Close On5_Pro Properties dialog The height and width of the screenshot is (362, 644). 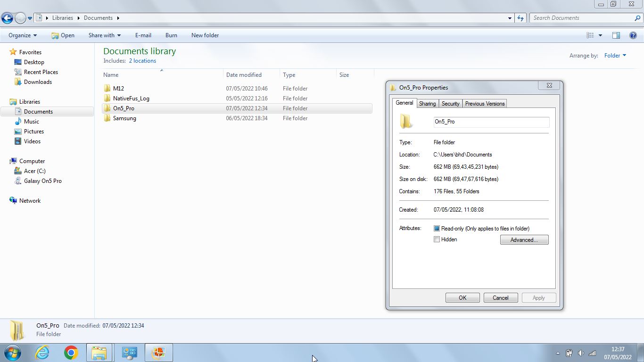pos(549,85)
